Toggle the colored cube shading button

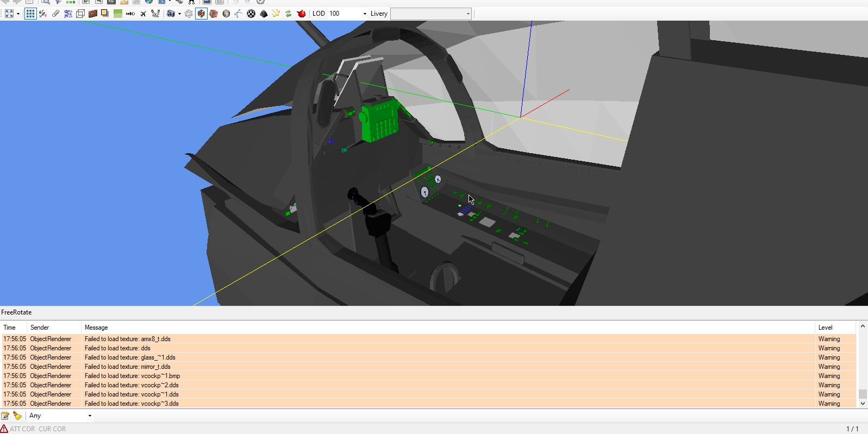(201, 14)
